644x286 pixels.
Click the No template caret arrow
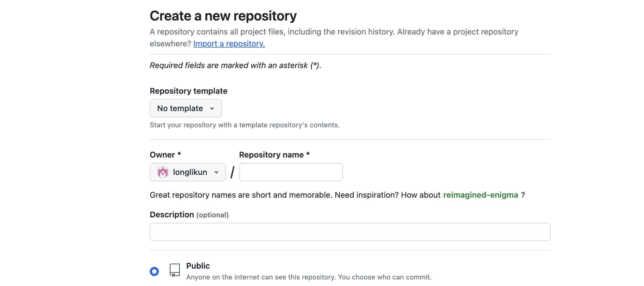[212, 109]
